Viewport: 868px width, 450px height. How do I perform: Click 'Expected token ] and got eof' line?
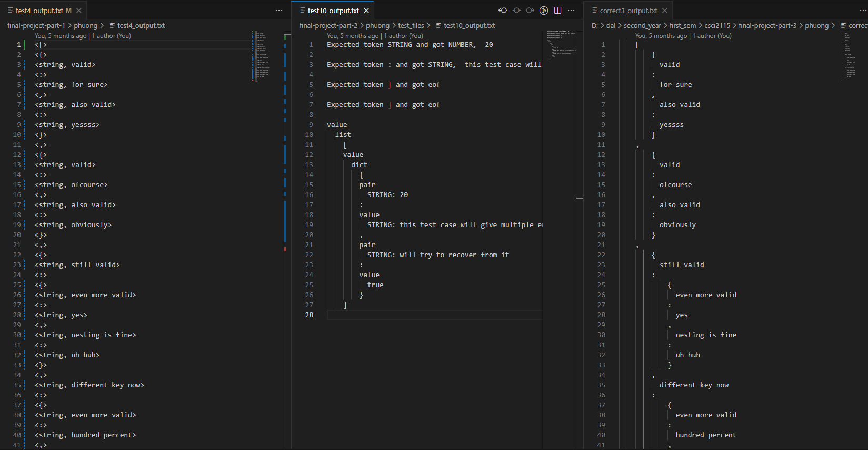pyautogui.click(x=383, y=105)
